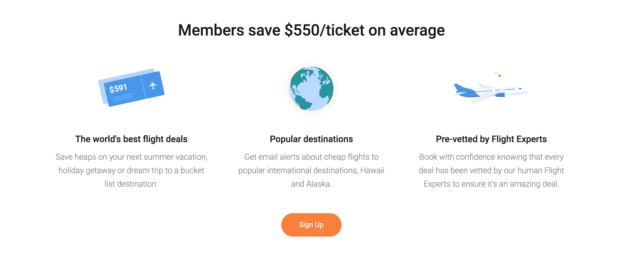Select 'The world's best flight deals' heading

pos(131,139)
